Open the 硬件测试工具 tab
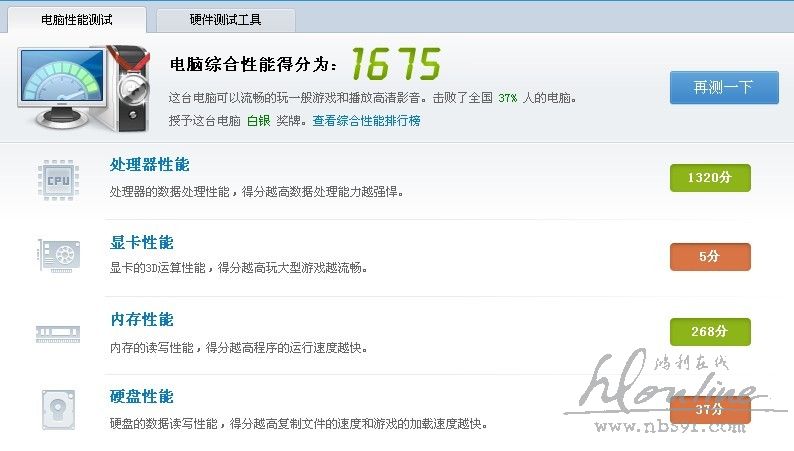Viewport: 794px width, 451px height. (x=226, y=20)
